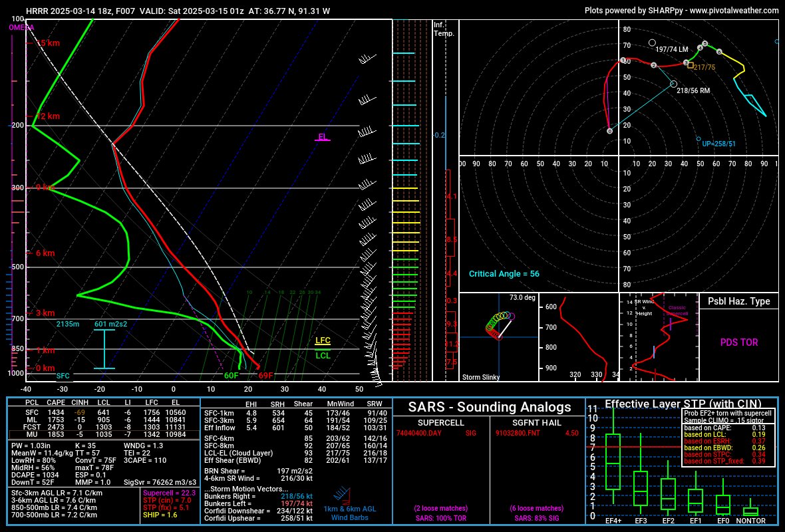Screen dimensions: 785x532
Task: Click the EF4+ box plot
Action: (x=613, y=456)
